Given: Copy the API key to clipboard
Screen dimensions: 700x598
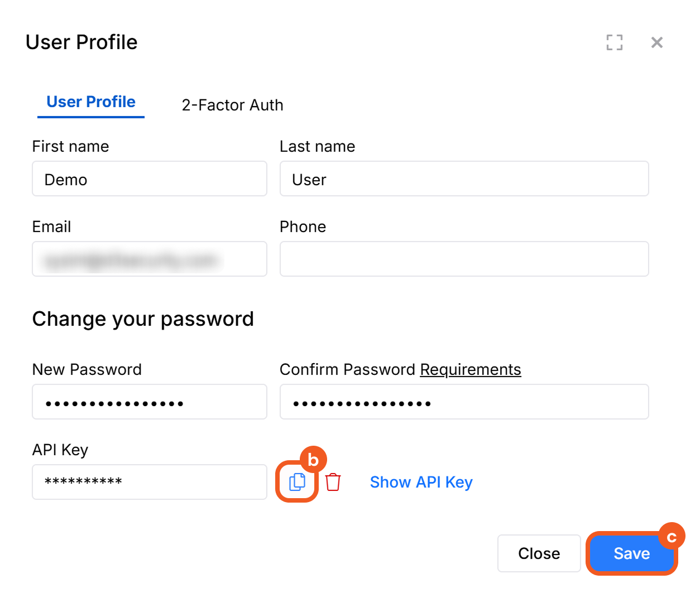Looking at the screenshot, I should (x=298, y=482).
